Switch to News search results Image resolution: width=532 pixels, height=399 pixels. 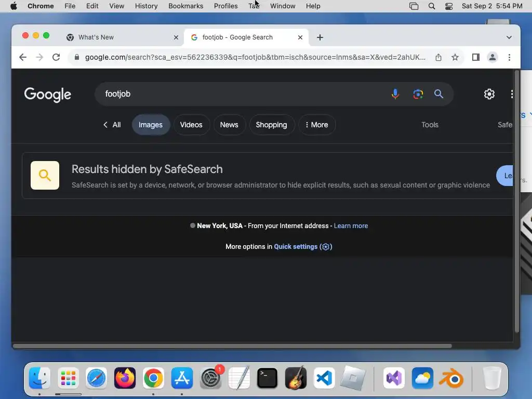229,125
